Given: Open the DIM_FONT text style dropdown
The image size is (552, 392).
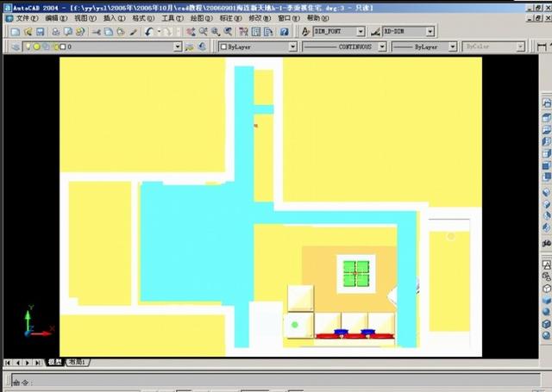Looking at the screenshot, I should 361,32.
